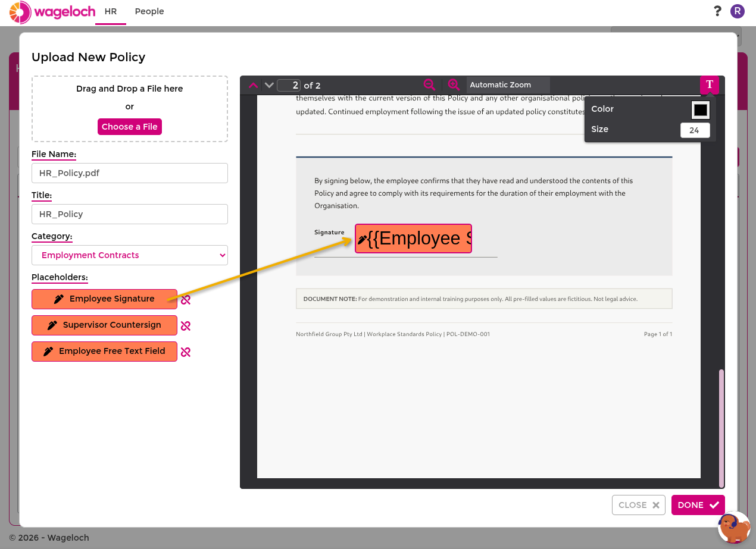Select the placed Employee Signature field in the PDF
This screenshot has width=756, height=549.
pyautogui.click(x=413, y=239)
